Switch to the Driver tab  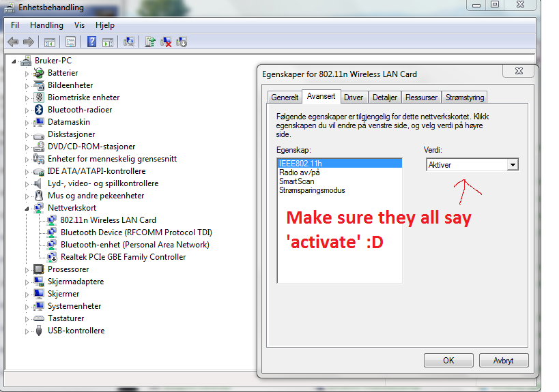point(354,97)
